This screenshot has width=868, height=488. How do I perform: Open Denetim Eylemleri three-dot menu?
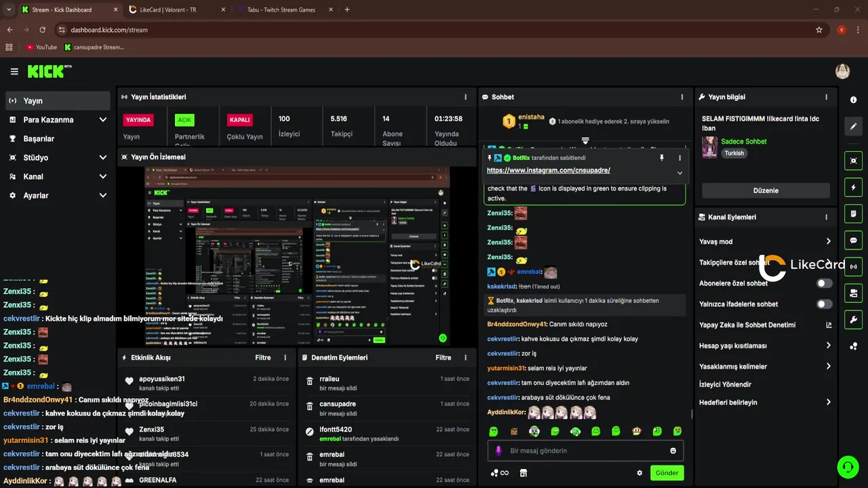[465, 357]
